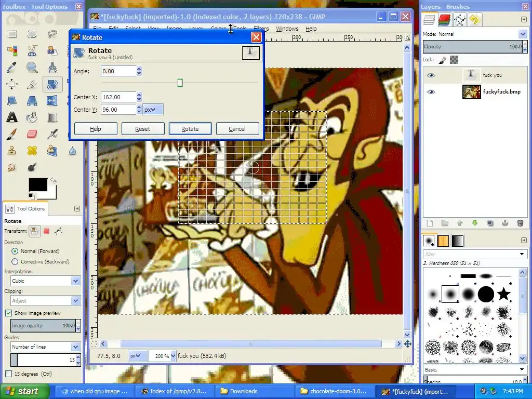This screenshot has height=399, width=532.
Task: Select the Paintbrush tool
Action: click(12, 134)
